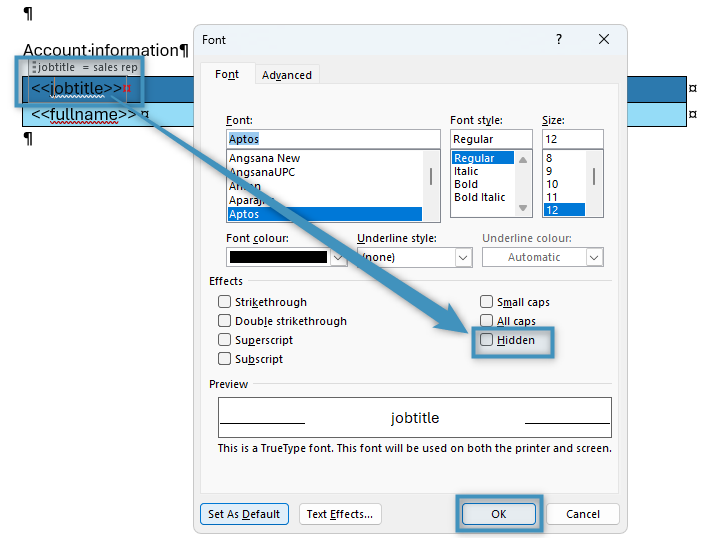Enable the Subscript checkbox
Screen dimensions: 702x538
point(224,359)
